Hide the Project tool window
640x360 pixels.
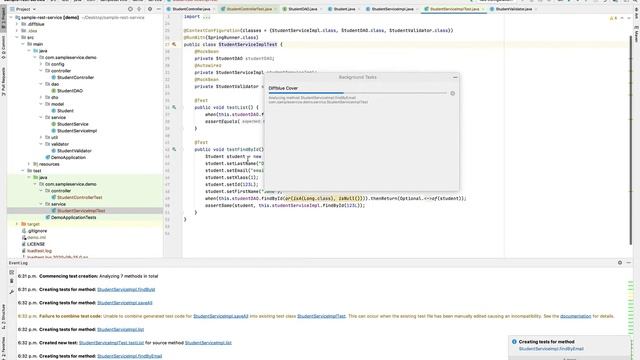click(x=159, y=9)
